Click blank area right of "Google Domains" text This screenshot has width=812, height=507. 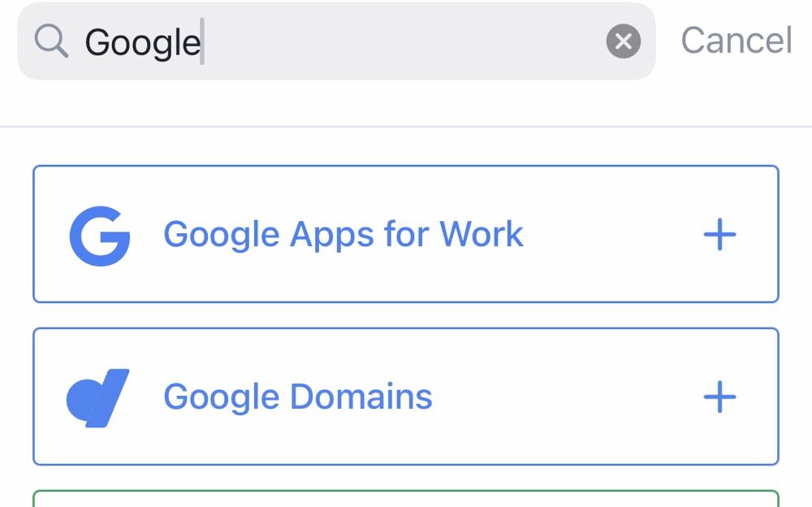pos(568,397)
